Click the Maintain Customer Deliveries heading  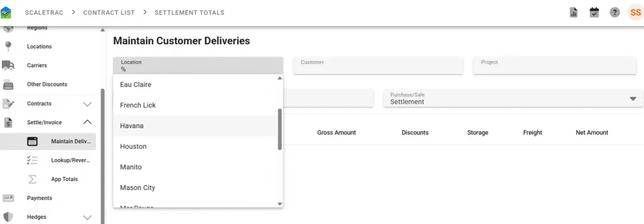pos(182,41)
